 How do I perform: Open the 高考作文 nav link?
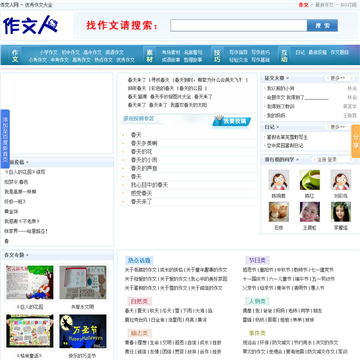coord(81,60)
